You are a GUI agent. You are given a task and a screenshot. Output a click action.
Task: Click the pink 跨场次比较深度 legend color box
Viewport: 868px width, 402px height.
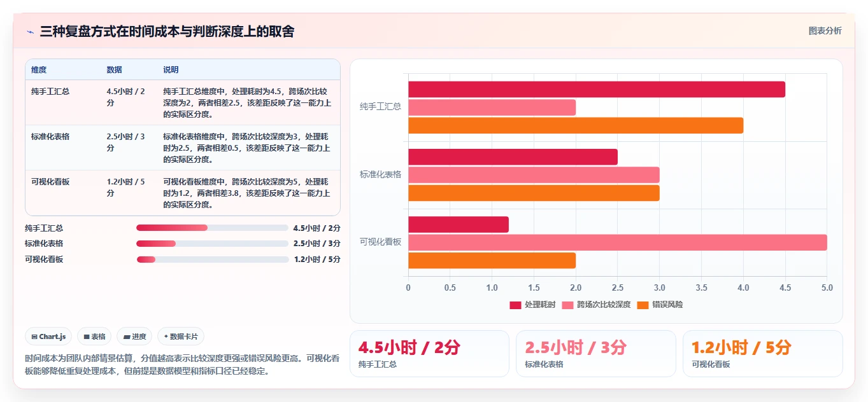tap(567, 305)
